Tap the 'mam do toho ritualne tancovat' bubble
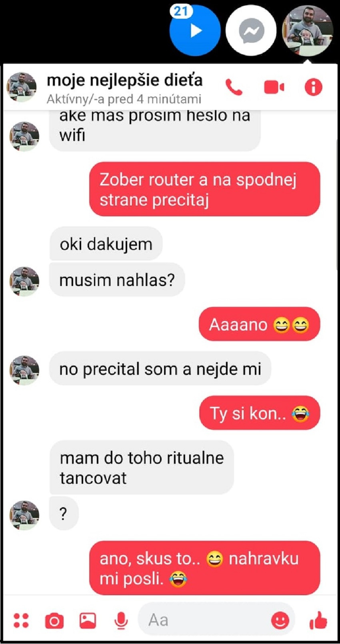 142,468
